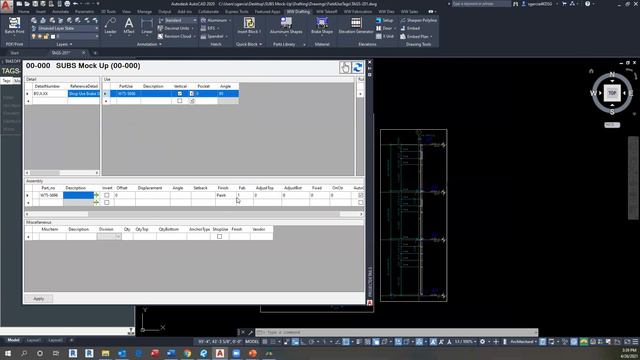Click the red PDF icon below the Projects Files strip
Screen dimensions: 640x360
click(369, 303)
